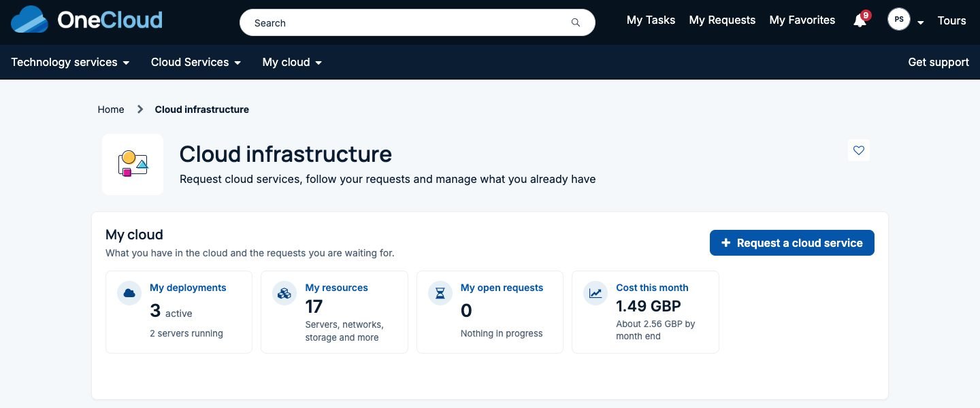Click the hourglass icon in open requests
The height and width of the screenshot is (408, 980).
click(x=440, y=293)
